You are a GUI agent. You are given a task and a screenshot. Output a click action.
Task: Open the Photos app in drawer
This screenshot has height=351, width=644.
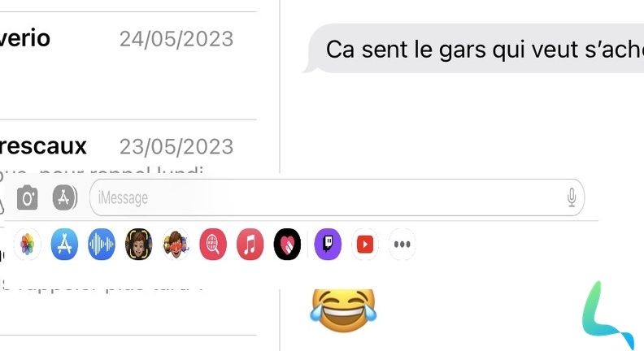tap(27, 245)
